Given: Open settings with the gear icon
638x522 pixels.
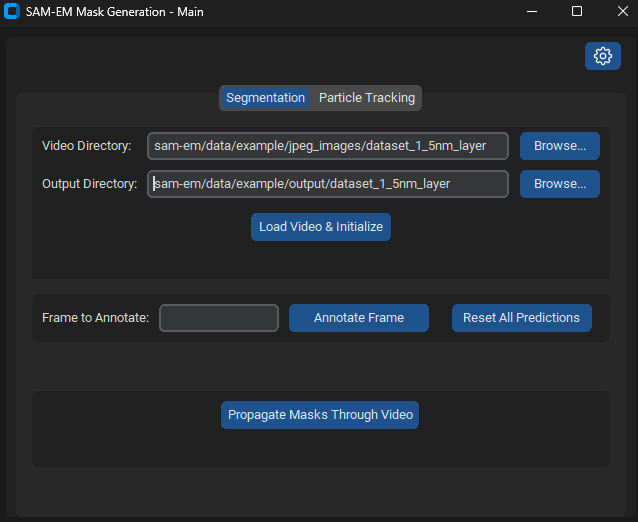Looking at the screenshot, I should pos(602,56).
